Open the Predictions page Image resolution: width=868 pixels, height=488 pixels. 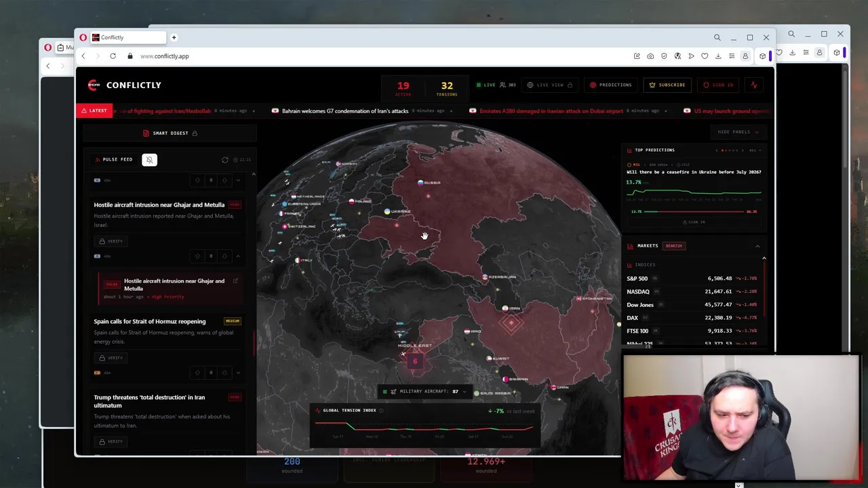pos(610,85)
